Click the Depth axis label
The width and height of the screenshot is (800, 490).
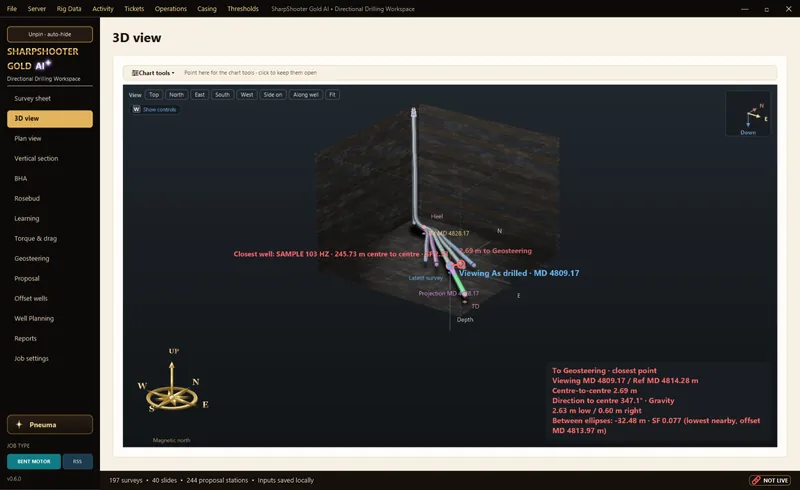click(465, 320)
